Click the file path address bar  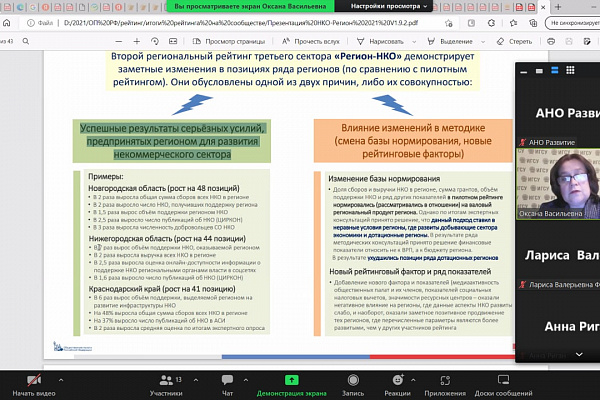(241, 23)
